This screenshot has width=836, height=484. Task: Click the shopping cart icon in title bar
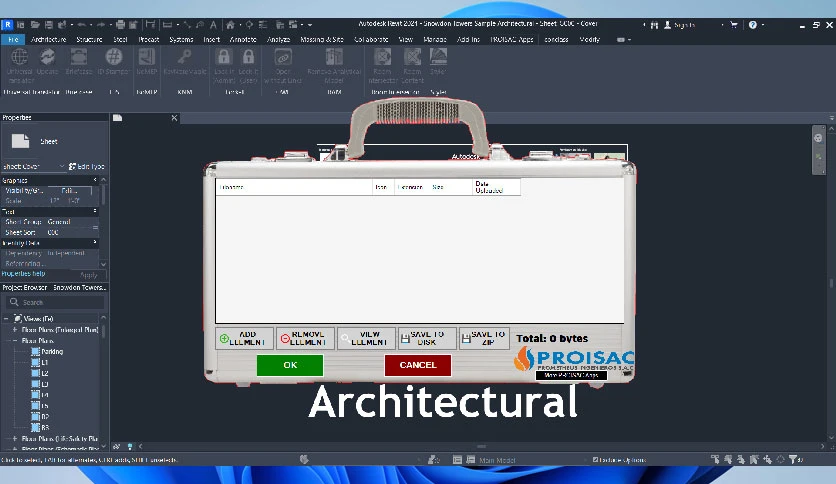pos(734,25)
